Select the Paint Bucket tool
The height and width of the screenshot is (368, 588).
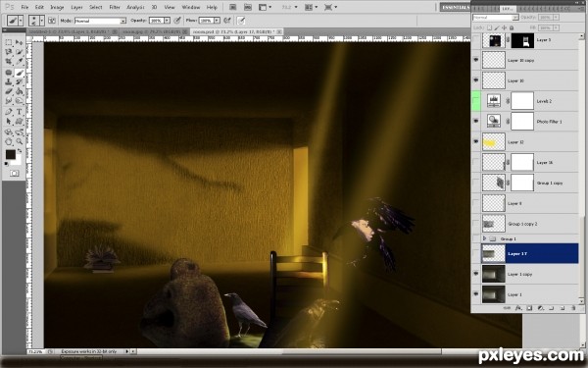[x=19, y=91]
